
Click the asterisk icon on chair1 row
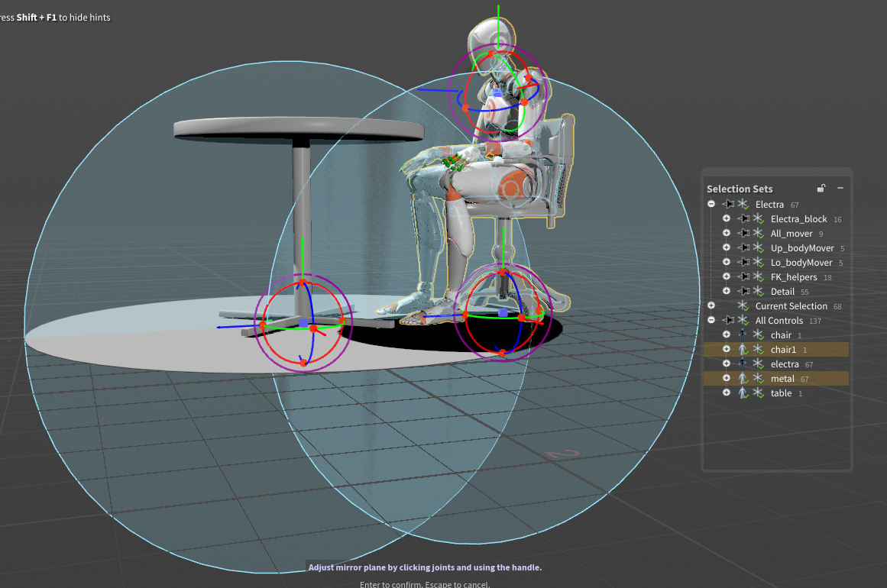point(759,350)
